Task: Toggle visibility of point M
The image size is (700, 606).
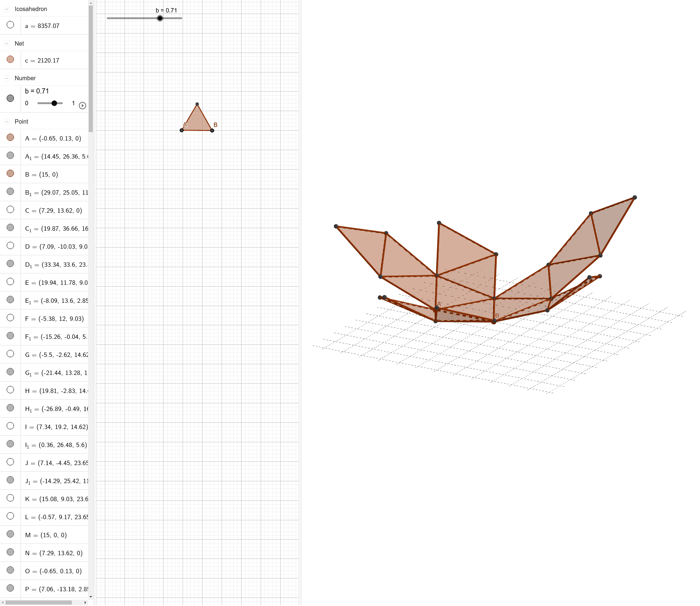Action: (x=10, y=534)
